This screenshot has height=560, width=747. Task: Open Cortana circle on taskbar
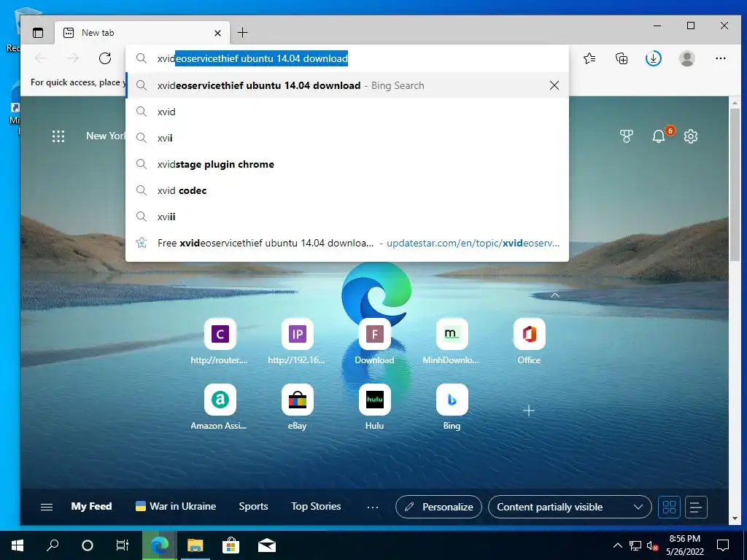point(88,545)
